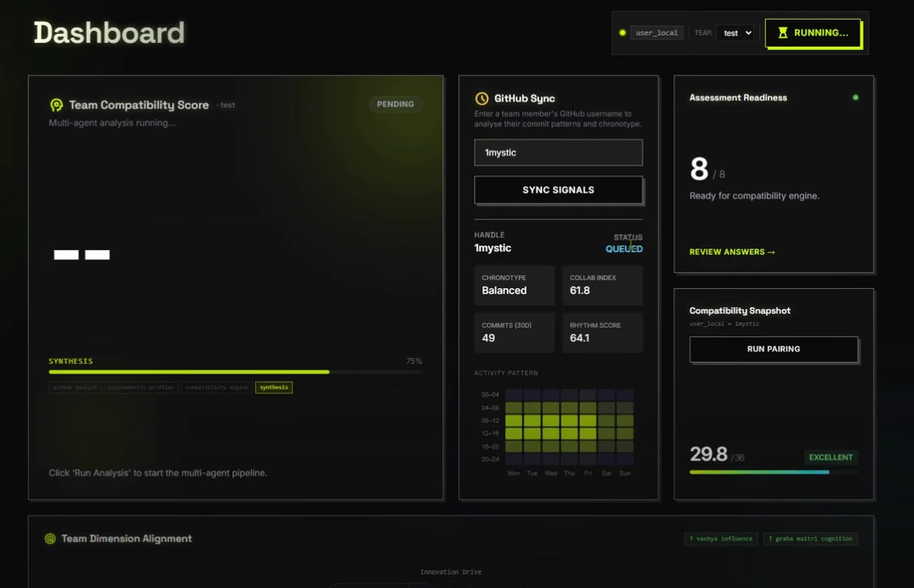The width and height of the screenshot is (914, 588).
Task: Click the synthesis progress bar
Action: coord(236,372)
